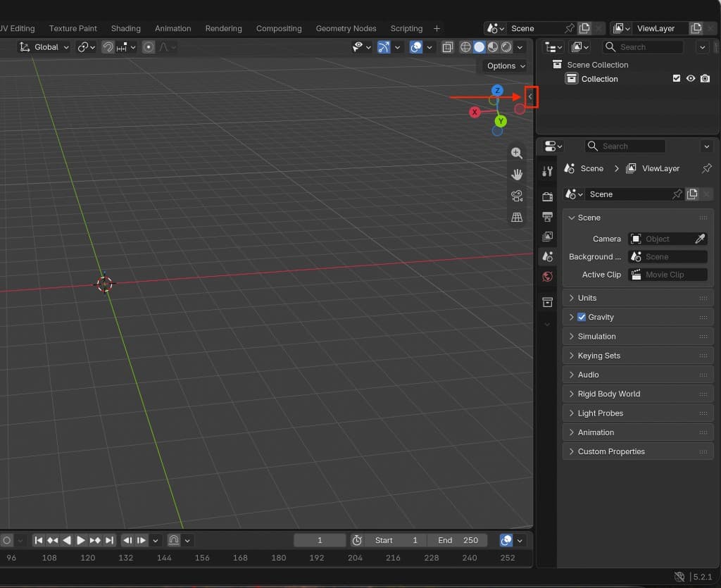
Task: Click the pan view hand icon
Action: 517,174
